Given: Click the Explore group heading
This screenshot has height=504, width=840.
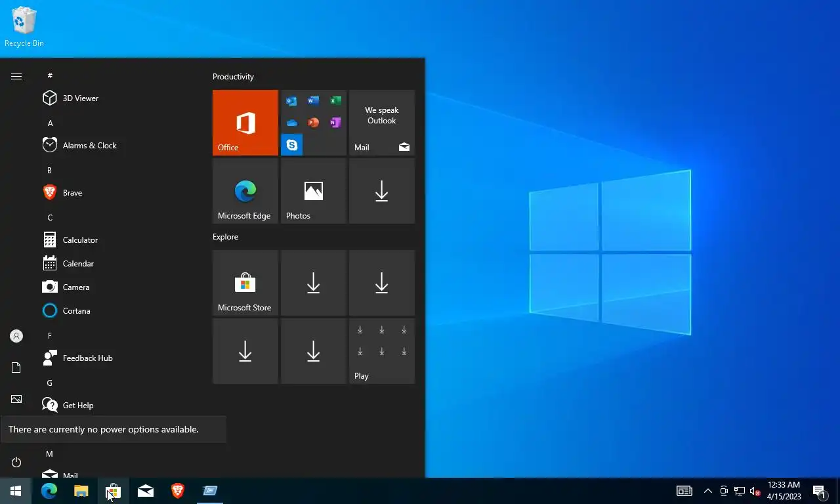Looking at the screenshot, I should pos(225,237).
